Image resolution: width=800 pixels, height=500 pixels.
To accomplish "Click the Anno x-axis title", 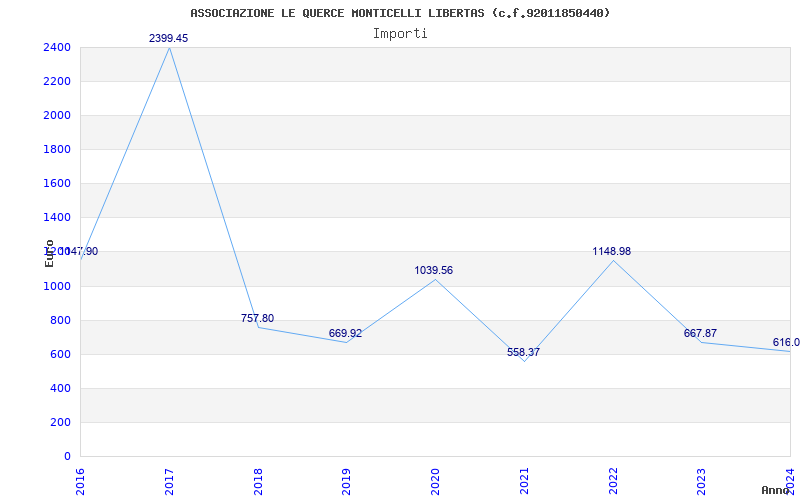I will pos(775,490).
